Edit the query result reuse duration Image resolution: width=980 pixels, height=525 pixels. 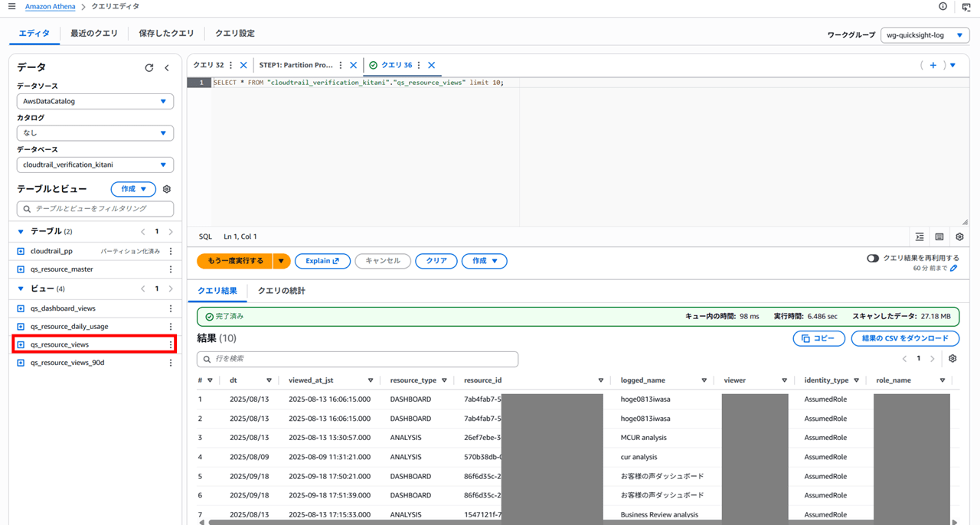[954, 269]
